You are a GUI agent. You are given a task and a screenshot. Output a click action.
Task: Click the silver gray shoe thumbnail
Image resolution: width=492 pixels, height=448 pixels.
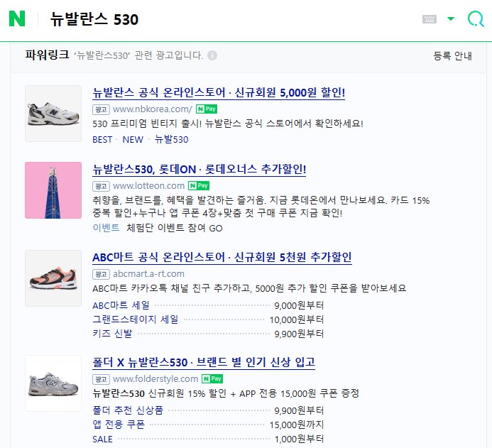coord(53,383)
